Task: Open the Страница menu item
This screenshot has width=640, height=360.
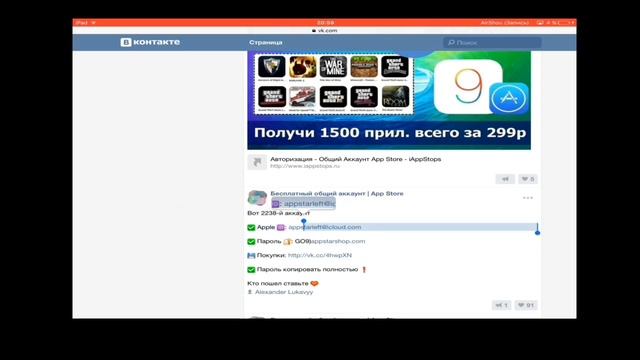Action: (266, 42)
